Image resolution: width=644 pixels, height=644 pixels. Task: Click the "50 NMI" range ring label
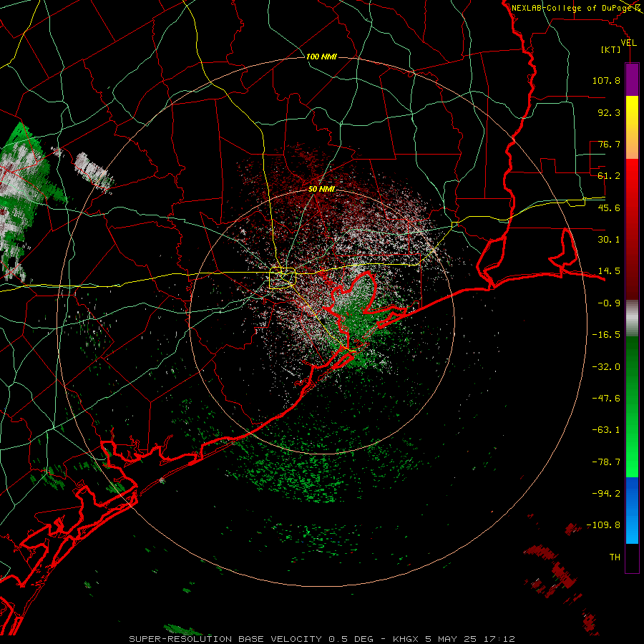point(321,189)
